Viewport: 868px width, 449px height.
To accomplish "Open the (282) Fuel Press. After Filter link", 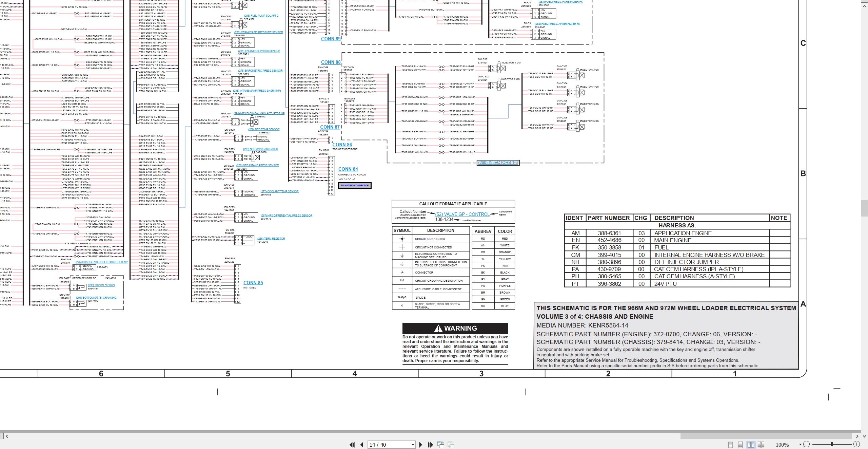I will click(x=557, y=24).
